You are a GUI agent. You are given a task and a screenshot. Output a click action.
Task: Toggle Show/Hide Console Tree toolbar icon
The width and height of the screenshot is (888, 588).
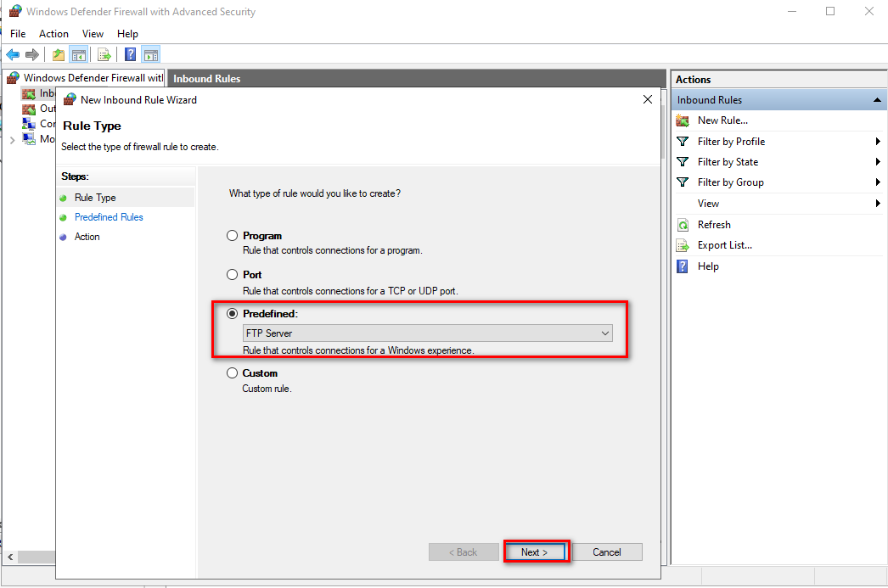78,55
